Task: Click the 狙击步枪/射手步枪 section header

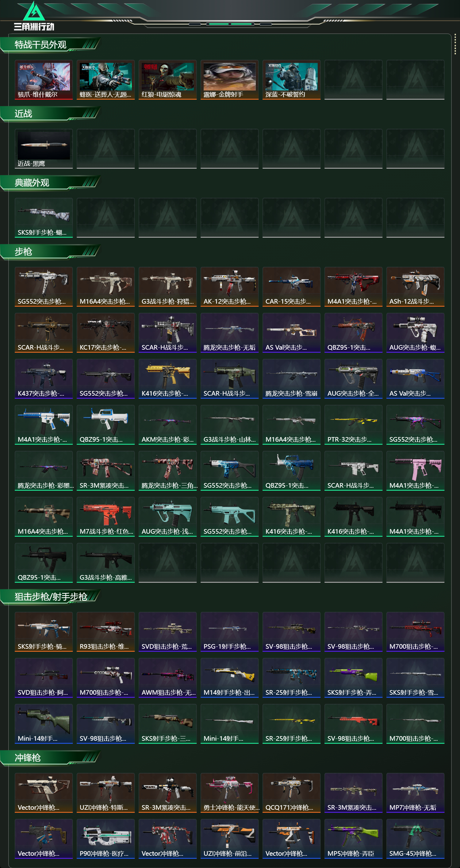Action: tap(50, 597)
